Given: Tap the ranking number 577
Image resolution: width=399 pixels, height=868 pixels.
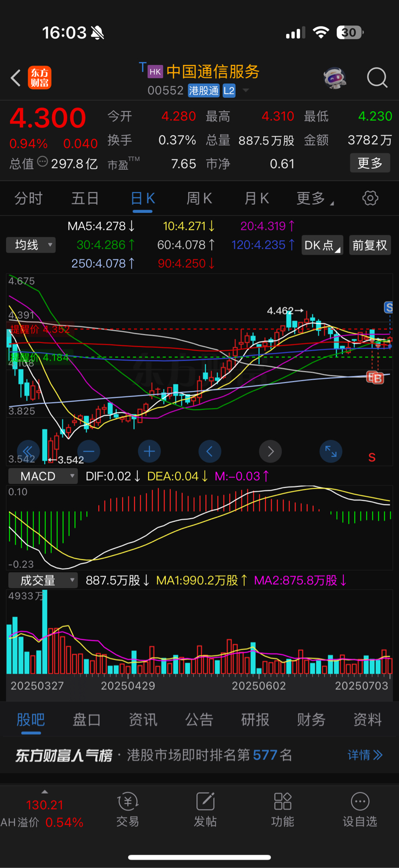Looking at the screenshot, I should (x=265, y=755).
